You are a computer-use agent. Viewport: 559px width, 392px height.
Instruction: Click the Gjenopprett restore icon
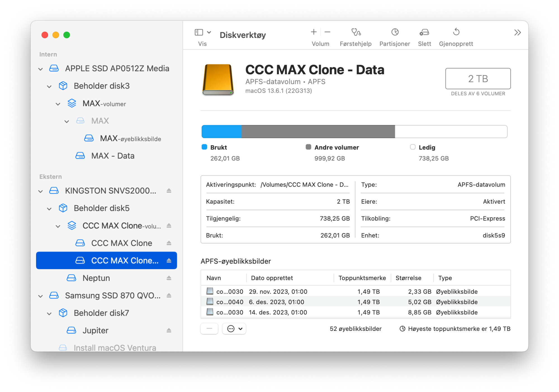[x=456, y=32]
